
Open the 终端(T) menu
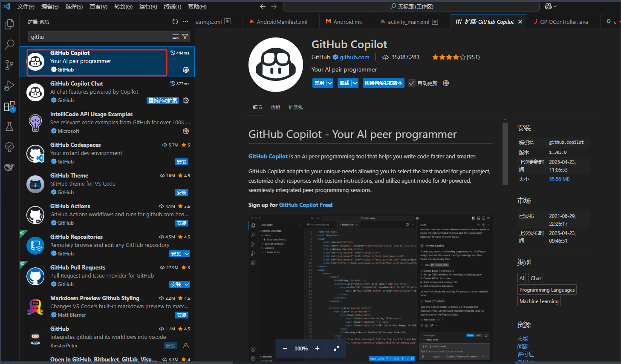point(173,6)
